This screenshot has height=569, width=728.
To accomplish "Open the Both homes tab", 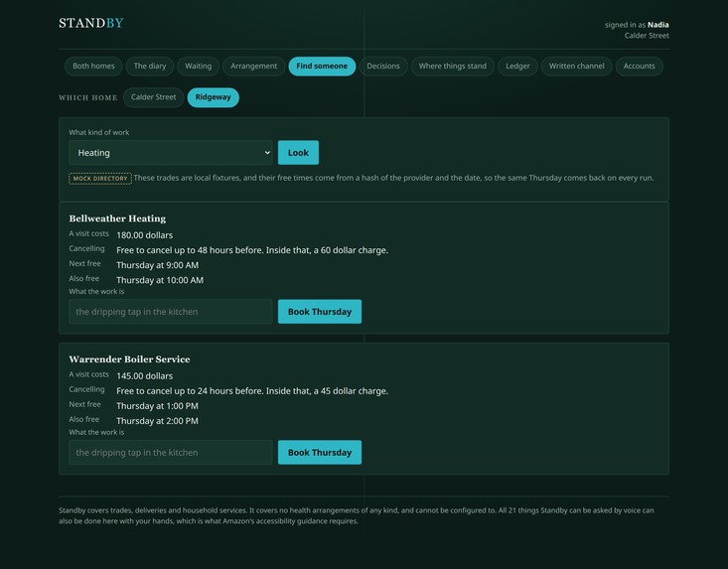I will 93,66.
